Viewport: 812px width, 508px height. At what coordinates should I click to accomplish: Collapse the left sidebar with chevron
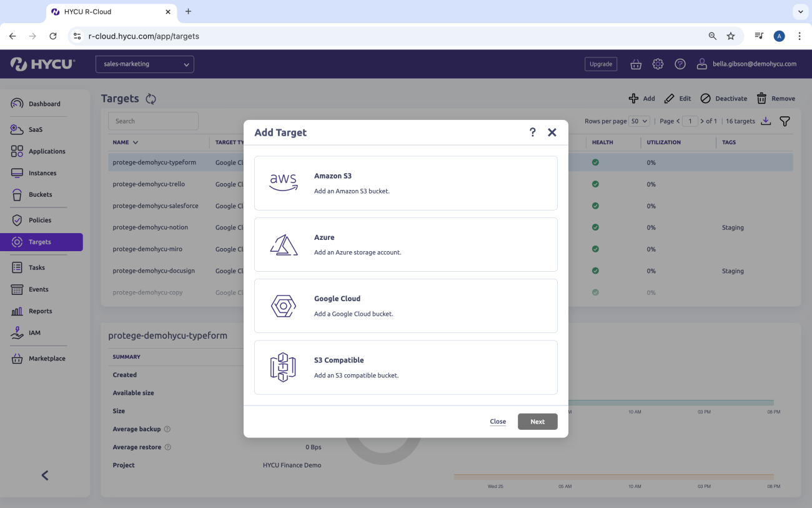45,476
